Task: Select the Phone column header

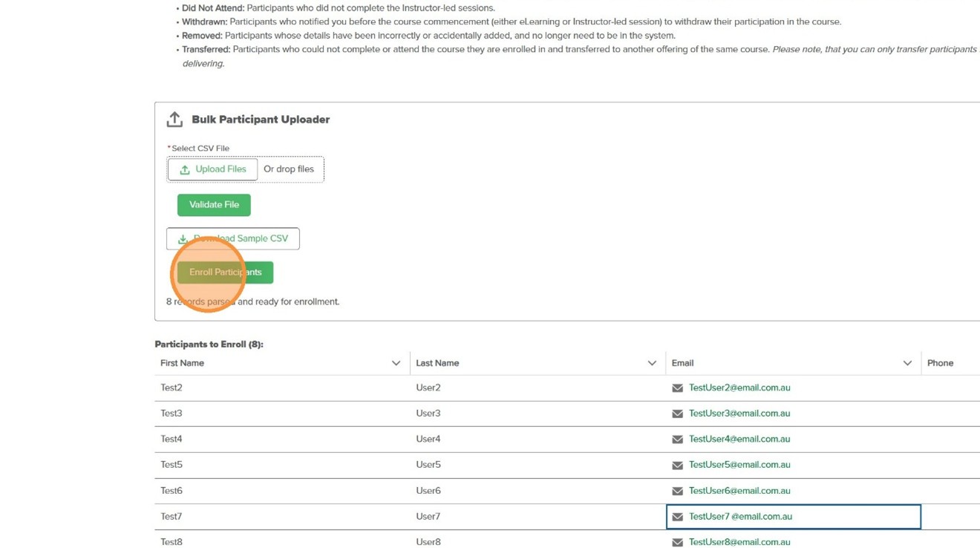Action: (940, 363)
